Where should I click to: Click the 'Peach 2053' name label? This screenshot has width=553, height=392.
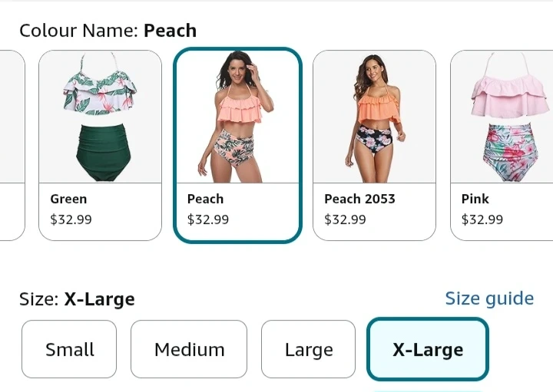click(x=359, y=199)
